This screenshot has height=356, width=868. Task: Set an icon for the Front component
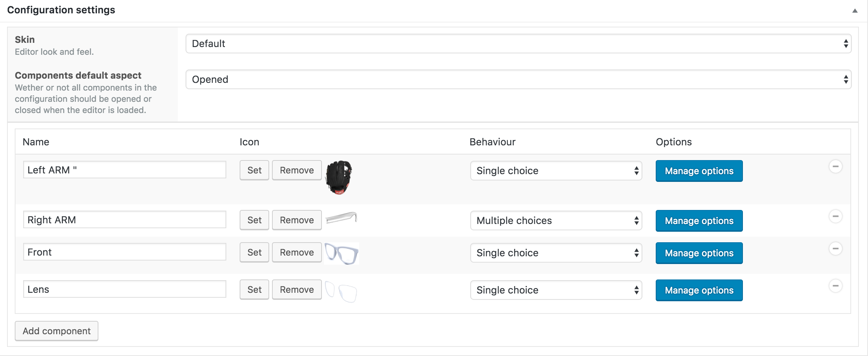[x=254, y=252]
